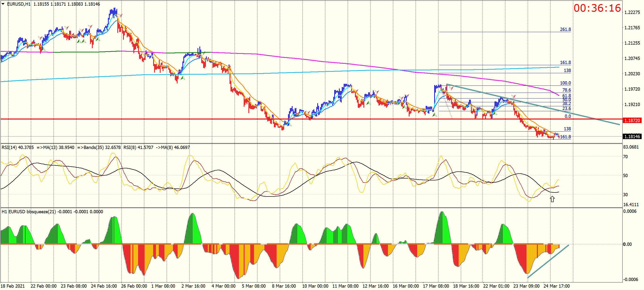Select the red sell arrow right of the 17 Mar high
This screenshot has width=644, height=290.
(x=451, y=88)
